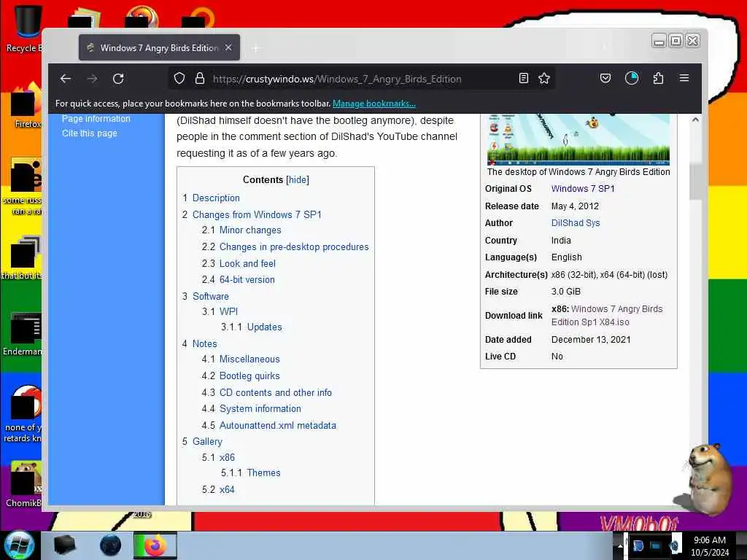This screenshot has height=560, width=747.
Task: Open the Firefox desktop shortcut
Action: [26, 106]
